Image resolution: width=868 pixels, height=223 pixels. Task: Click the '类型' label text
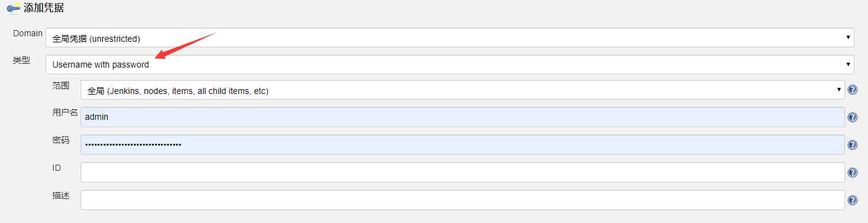22,60
